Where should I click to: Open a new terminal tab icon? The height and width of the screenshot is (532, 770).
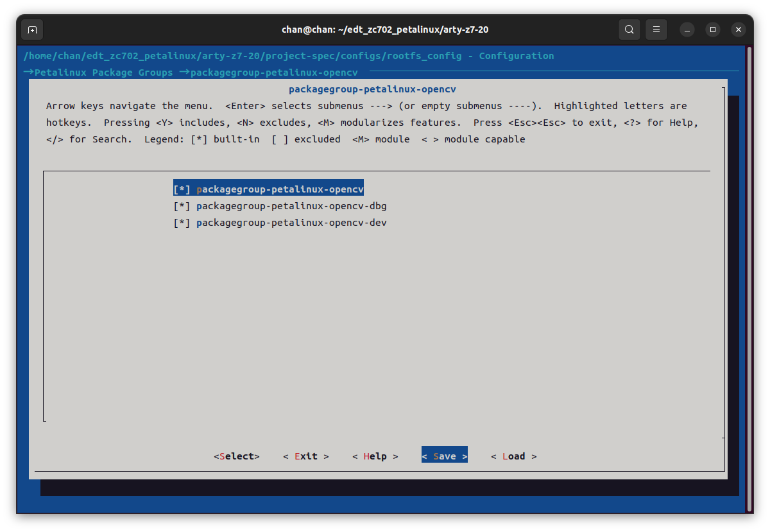pos(33,30)
